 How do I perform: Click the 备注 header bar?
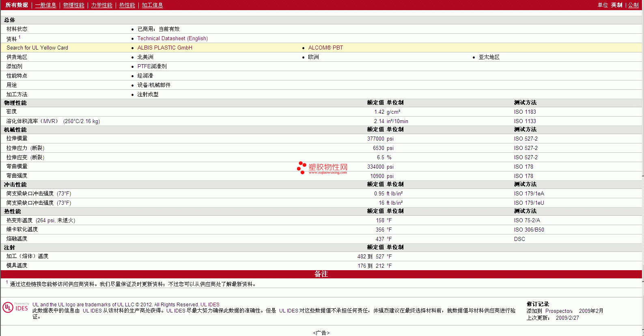point(321,274)
